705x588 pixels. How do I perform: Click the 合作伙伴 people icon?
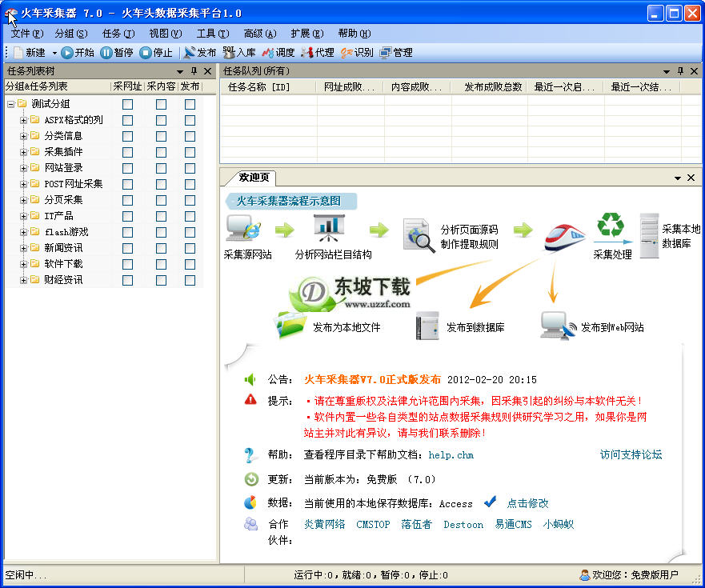(251, 524)
